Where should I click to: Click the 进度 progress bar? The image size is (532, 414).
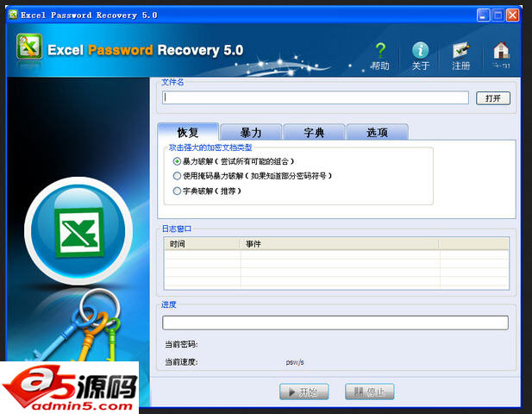click(x=335, y=323)
